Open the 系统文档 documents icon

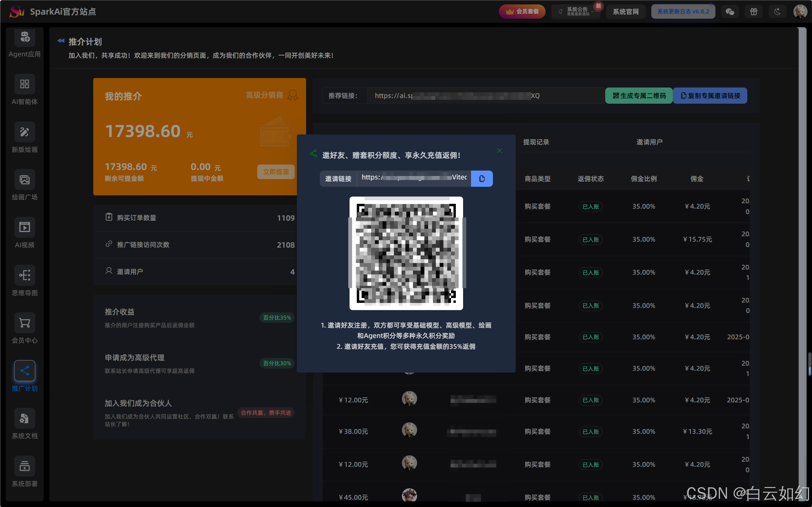coord(24,419)
